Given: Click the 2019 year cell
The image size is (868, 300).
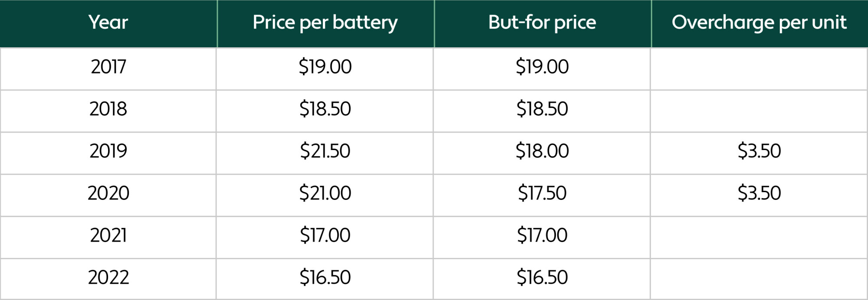Looking at the screenshot, I should point(108,151).
